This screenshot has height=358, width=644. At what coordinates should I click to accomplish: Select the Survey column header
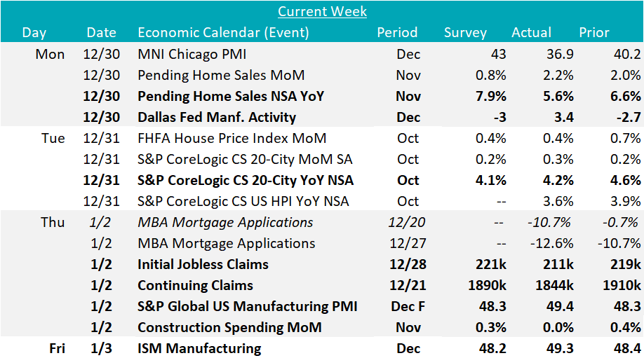click(465, 32)
